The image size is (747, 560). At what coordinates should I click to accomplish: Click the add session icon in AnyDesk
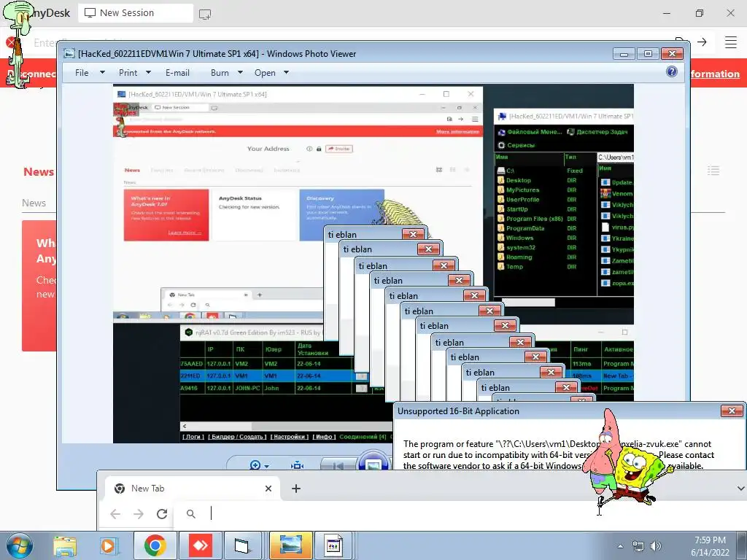click(205, 14)
